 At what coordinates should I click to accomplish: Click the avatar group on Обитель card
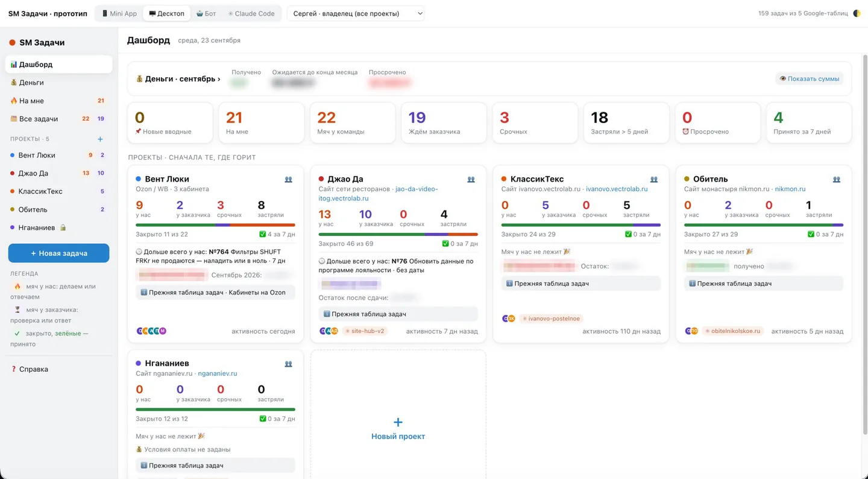pyautogui.click(x=691, y=331)
